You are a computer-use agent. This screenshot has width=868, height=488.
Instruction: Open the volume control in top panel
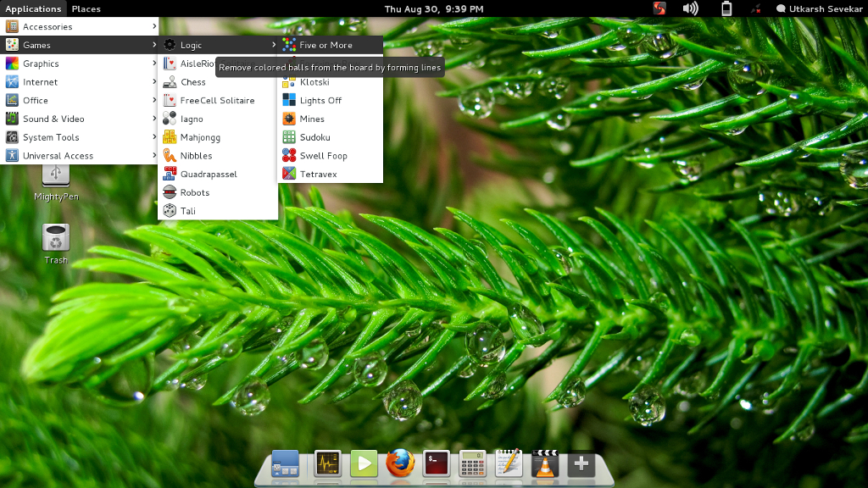pyautogui.click(x=691, y=8)
